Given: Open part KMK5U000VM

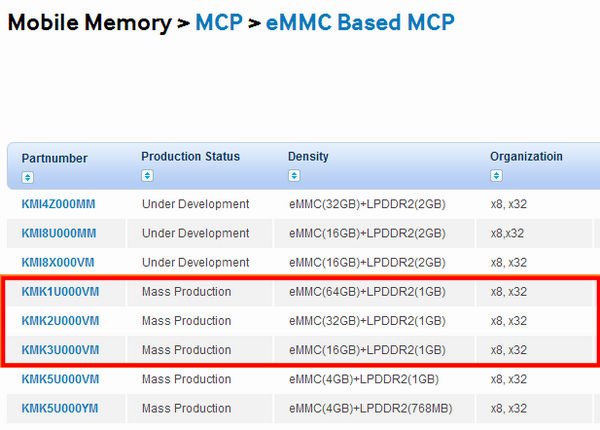Looking at the screenshot, I should [x=60, y=379].
